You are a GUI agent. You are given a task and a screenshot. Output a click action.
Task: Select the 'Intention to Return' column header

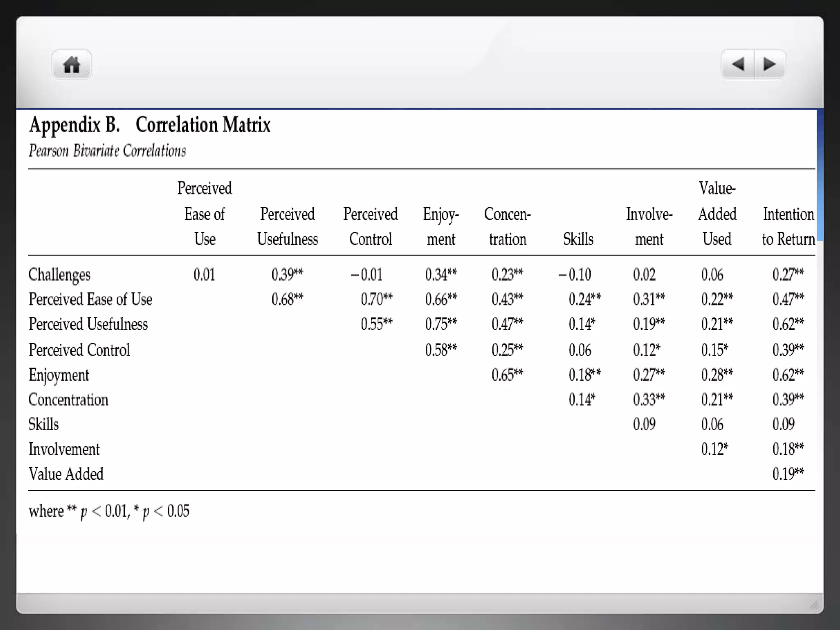(788, 226)
